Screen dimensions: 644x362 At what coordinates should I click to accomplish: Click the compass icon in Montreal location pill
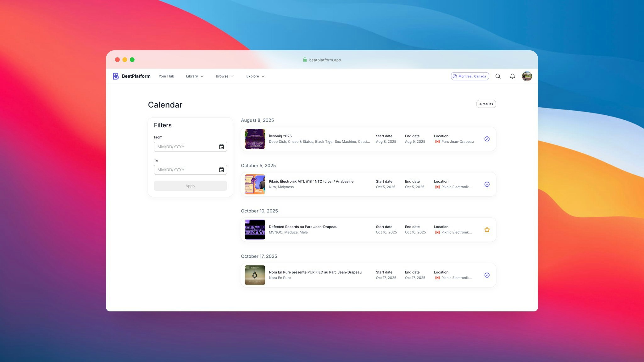pos(455,76)
